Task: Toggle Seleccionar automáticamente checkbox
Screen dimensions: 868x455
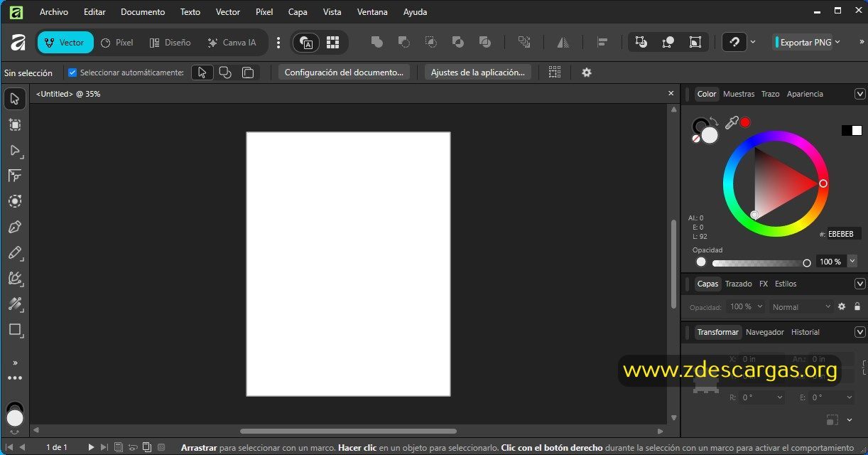Action: (72, 73)
